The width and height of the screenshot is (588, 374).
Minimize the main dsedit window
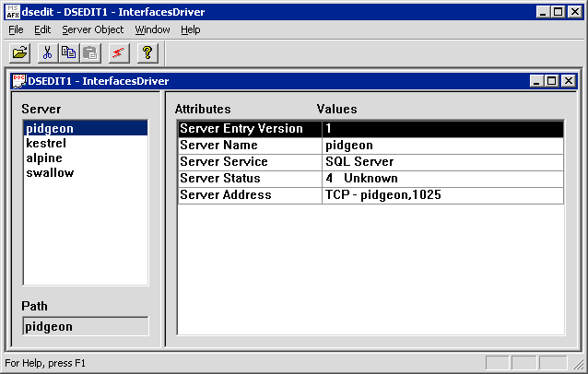(543, 12)
